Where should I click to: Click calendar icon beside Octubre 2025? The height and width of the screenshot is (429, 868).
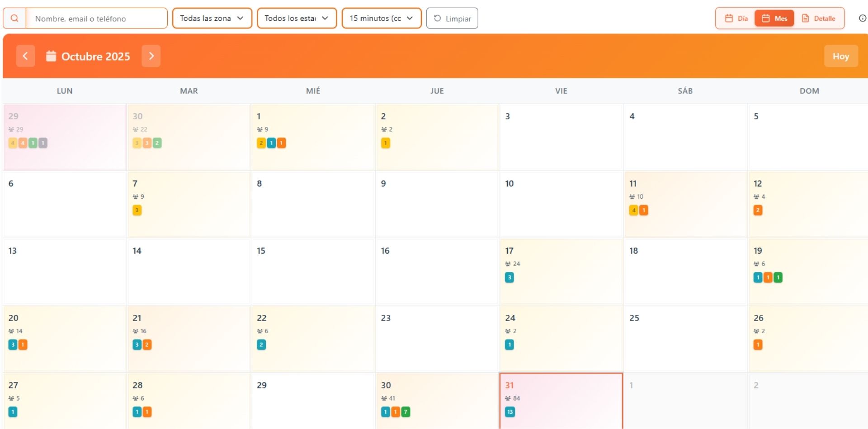click(51, 56)
